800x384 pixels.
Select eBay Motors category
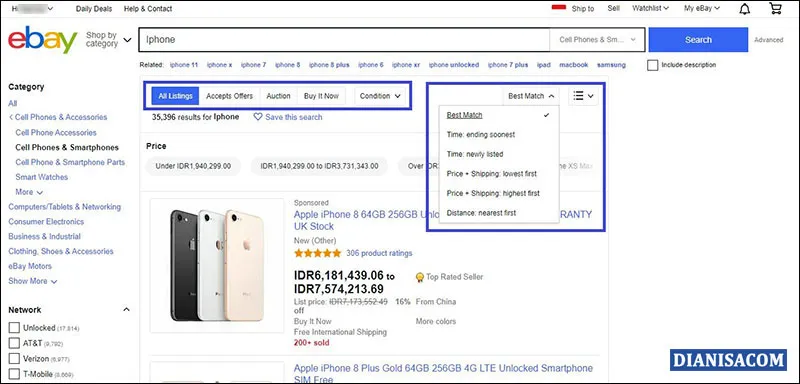(30, 266)
